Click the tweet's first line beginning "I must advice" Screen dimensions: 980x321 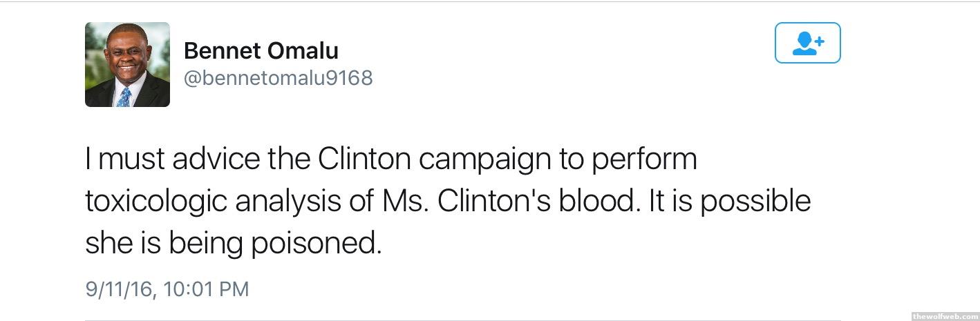(390, 159)
